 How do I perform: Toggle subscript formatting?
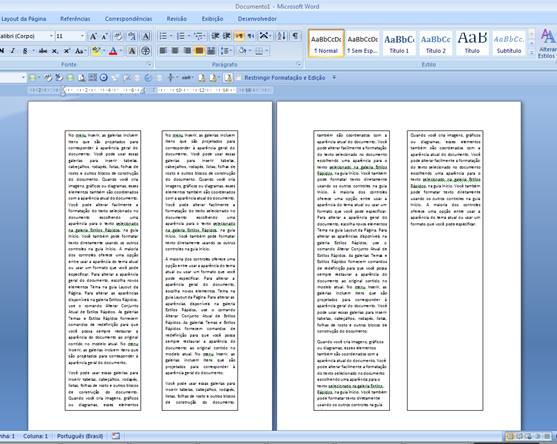click(x=55, y=51)
